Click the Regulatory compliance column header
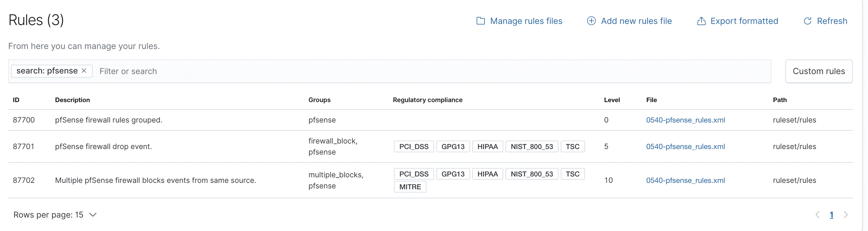This screenshot has width=868, height=231. (428, 100)
